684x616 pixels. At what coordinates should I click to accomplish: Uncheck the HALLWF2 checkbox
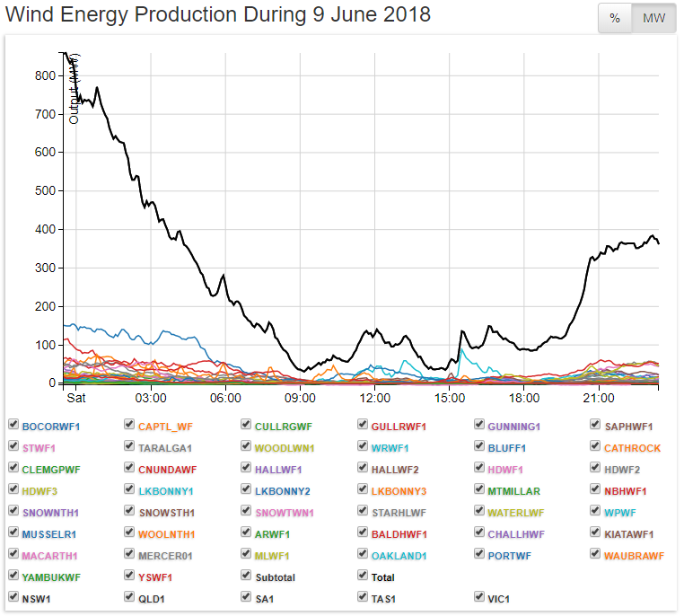(x=363, y=469)
